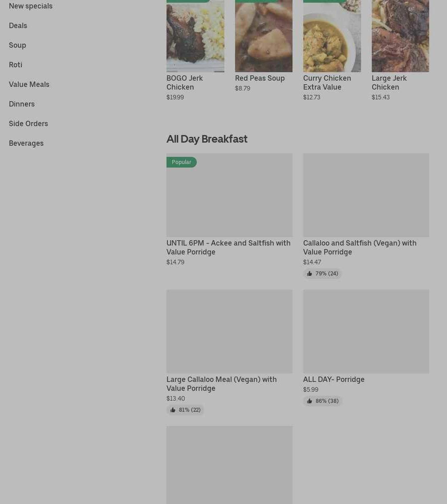447x504 pixels.
Task: Open the BOGO Jerk Chicken photo
Action: (195, 36)
